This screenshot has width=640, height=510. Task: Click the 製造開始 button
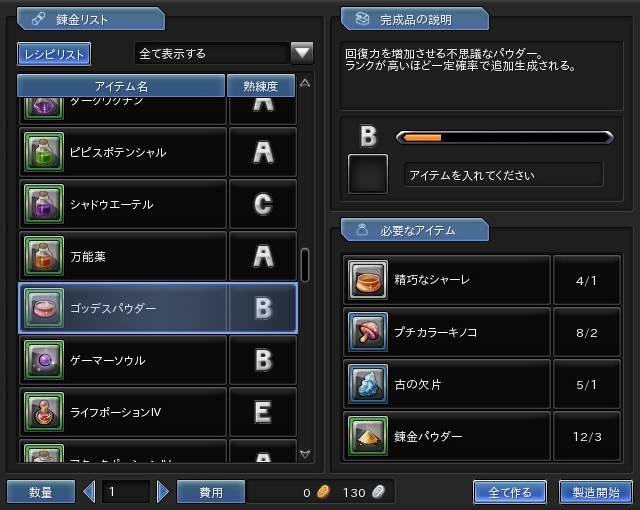(596, 492)
